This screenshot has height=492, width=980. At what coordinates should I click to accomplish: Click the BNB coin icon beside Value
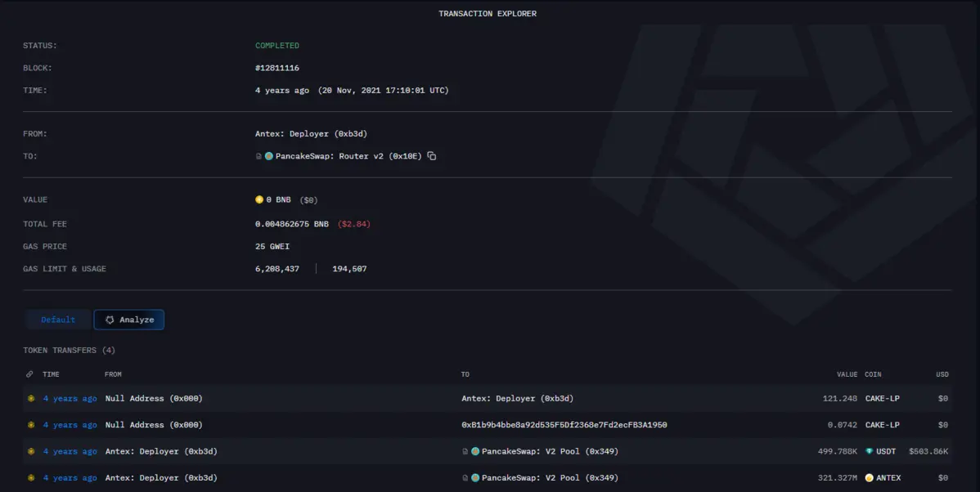point(259,199)
